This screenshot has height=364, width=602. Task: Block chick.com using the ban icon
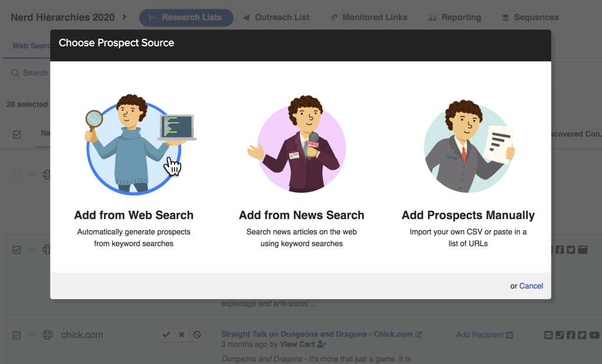[197, 335]
